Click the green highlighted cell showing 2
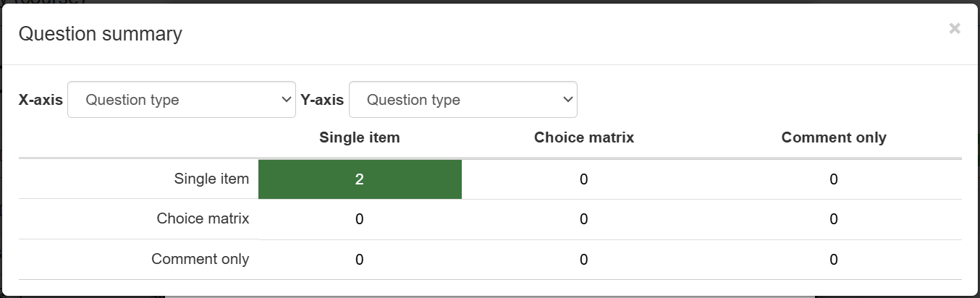980x298 pixels. (360, 179)
